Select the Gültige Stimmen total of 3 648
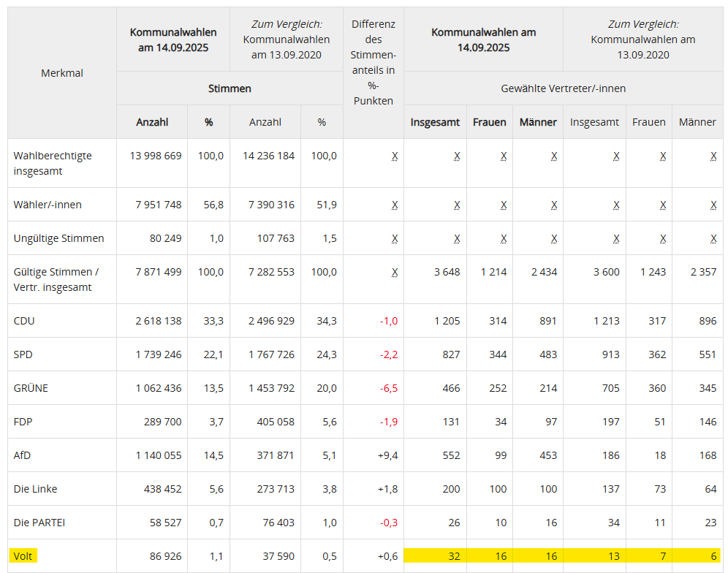728x573 pixels. click(447, 272)
